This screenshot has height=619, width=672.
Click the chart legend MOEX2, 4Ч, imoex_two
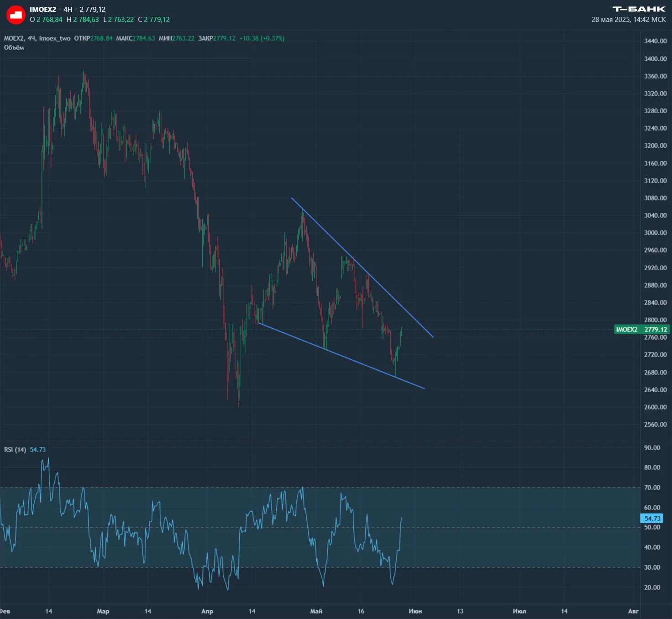(x=37, y=38)
